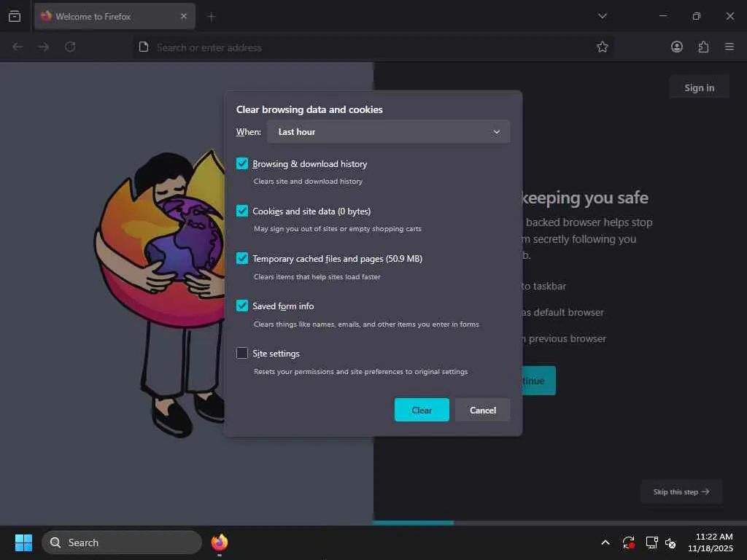Expand the When time range dropdown

tap(388, 132)
